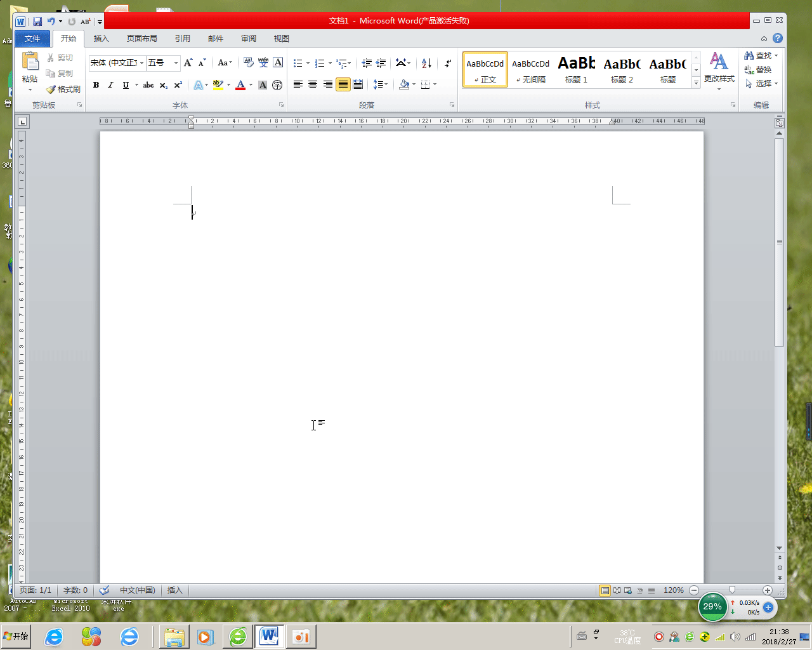Toggle Bold formatting
Image resolution: width=812 pixels, height=650 pixels.
(96, 85)
